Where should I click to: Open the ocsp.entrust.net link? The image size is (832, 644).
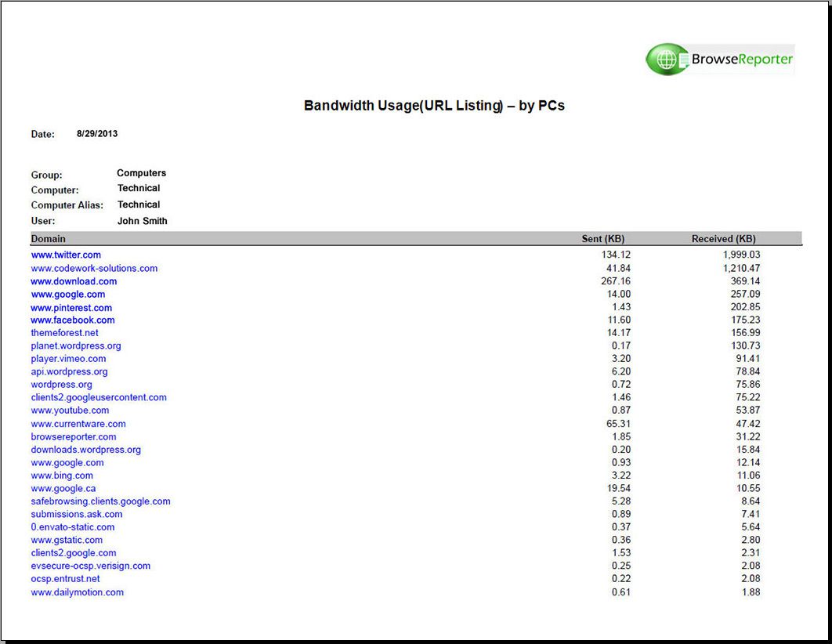tap(66, 579)
